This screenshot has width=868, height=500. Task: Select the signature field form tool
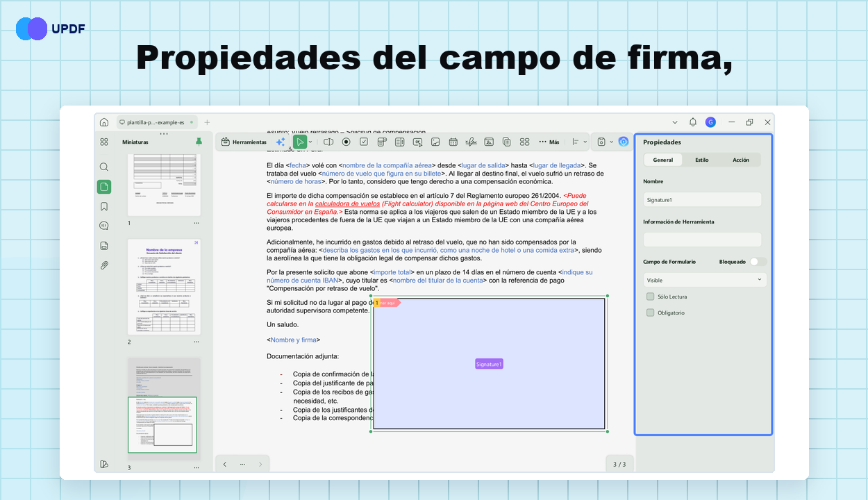471,142
